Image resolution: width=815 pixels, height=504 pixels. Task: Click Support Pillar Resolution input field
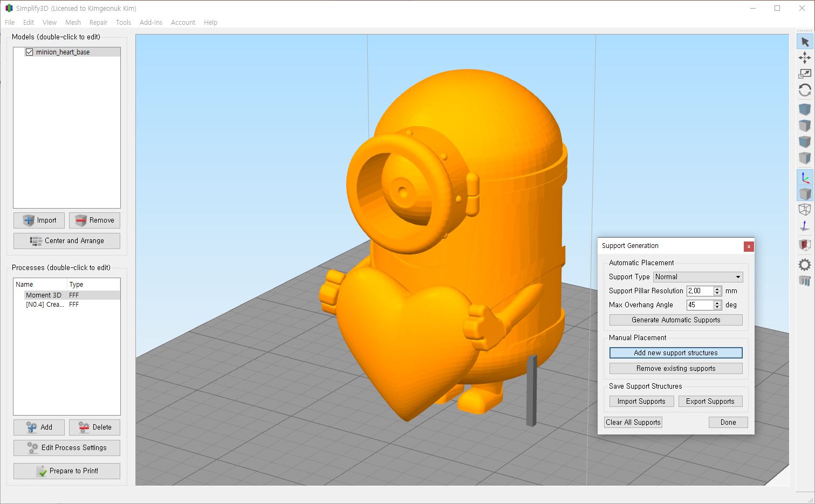pyautogui.click(x=700, y=291)
